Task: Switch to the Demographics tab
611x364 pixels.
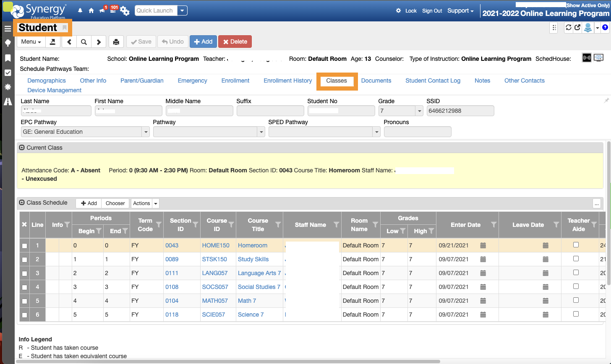Action: point(47,81)
